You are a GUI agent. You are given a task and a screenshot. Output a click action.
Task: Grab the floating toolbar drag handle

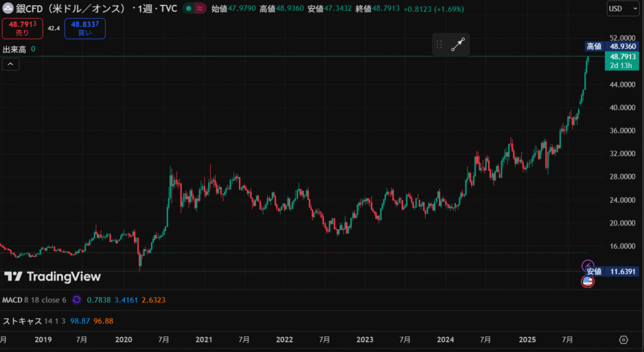coord(440,45)
